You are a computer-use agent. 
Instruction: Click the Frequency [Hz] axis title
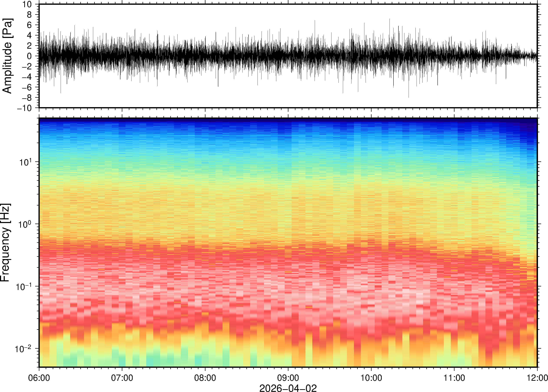coord(5,243)
